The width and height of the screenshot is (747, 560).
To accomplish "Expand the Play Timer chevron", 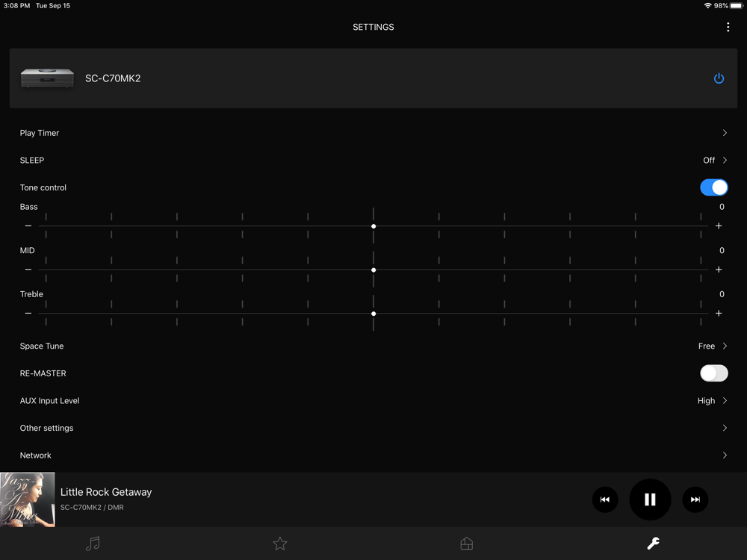I will [x=725, y=133].
